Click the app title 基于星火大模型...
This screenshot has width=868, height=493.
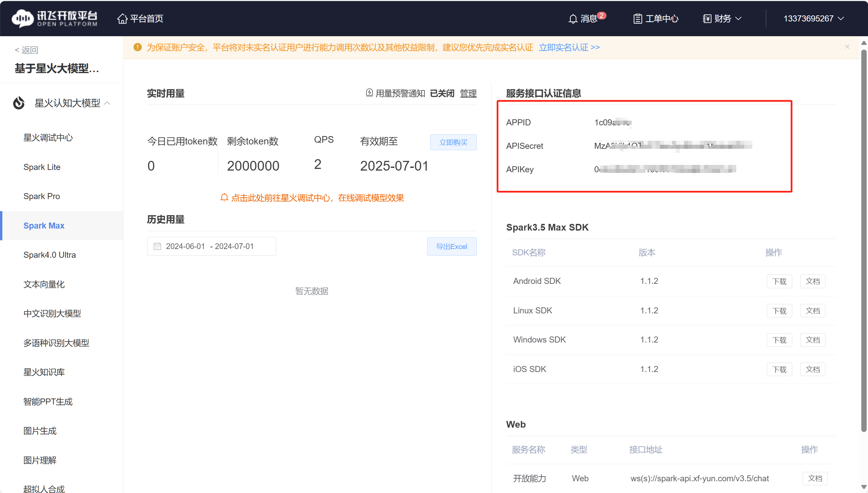(57, 69)
